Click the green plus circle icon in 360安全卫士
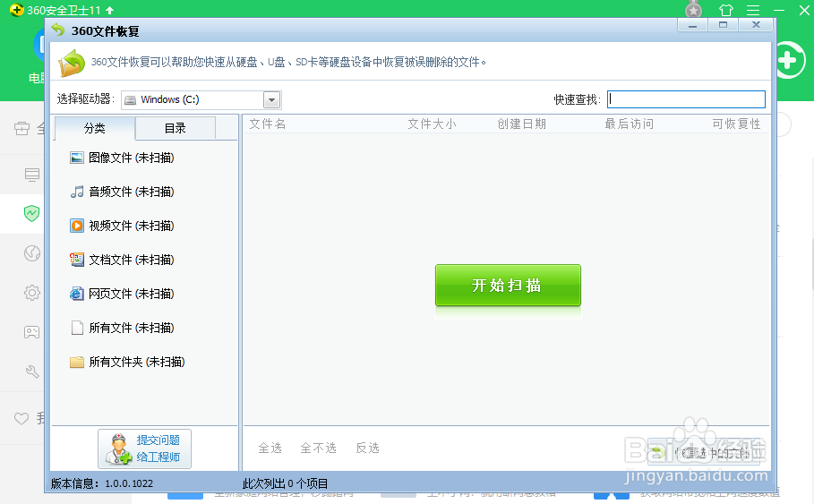 click(x=789, y=60)
